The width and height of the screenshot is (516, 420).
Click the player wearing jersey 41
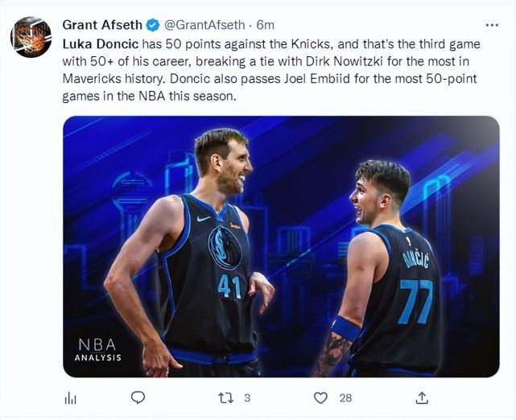(201, 257)
